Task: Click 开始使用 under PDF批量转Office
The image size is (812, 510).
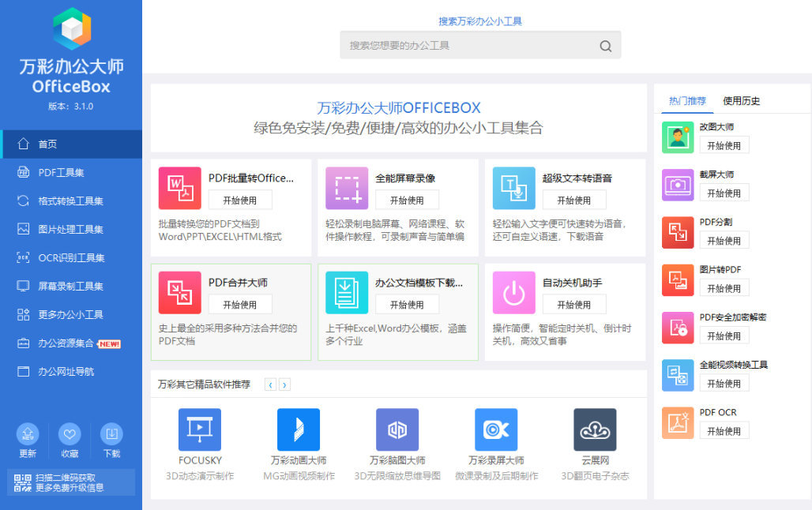Action: pyautogui.click(x=240, y=201)
